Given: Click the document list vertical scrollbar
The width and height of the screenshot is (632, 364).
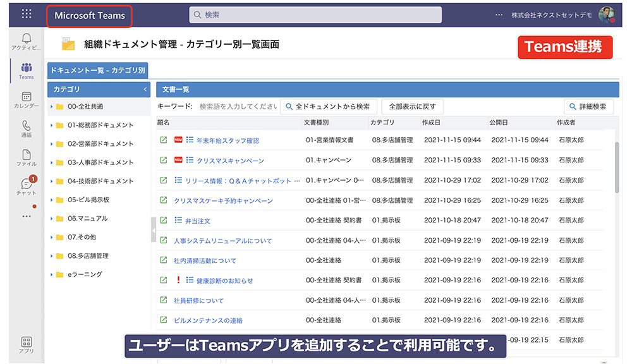Looking at the screenshot, I should click(x=617, y=167).
